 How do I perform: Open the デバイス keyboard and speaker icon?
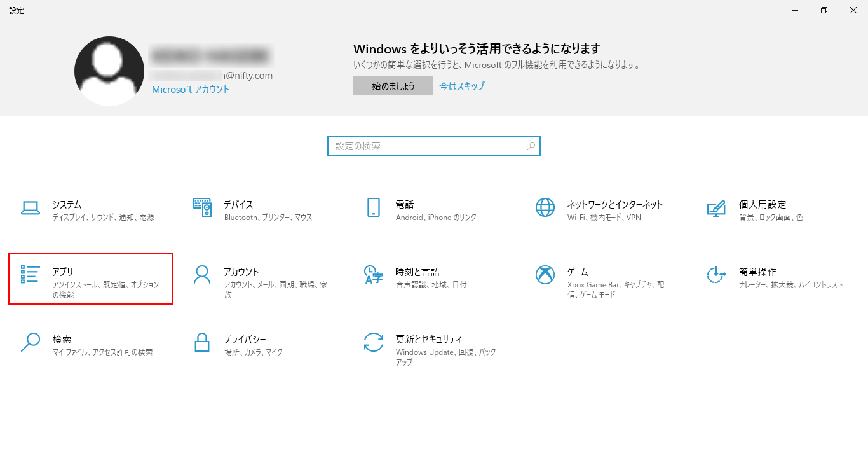tap(202, 207)
